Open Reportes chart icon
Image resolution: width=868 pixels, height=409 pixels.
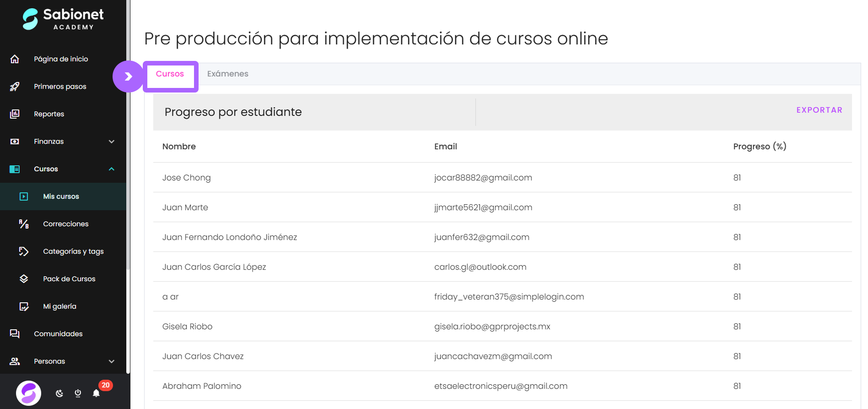pos(15,114)
